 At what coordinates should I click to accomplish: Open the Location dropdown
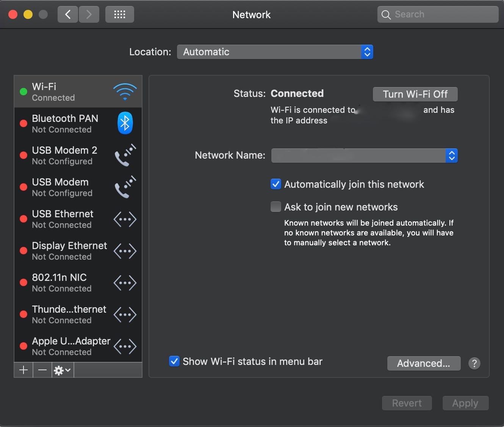[275, 52]
